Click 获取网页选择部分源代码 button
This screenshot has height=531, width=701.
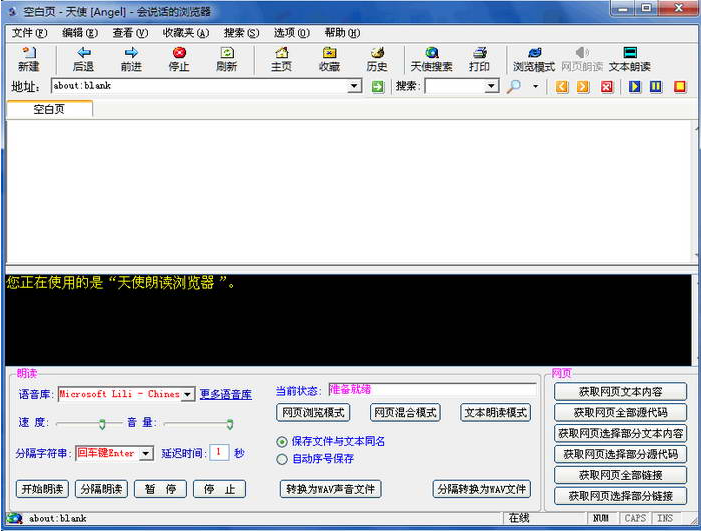(x=621, y=454)
